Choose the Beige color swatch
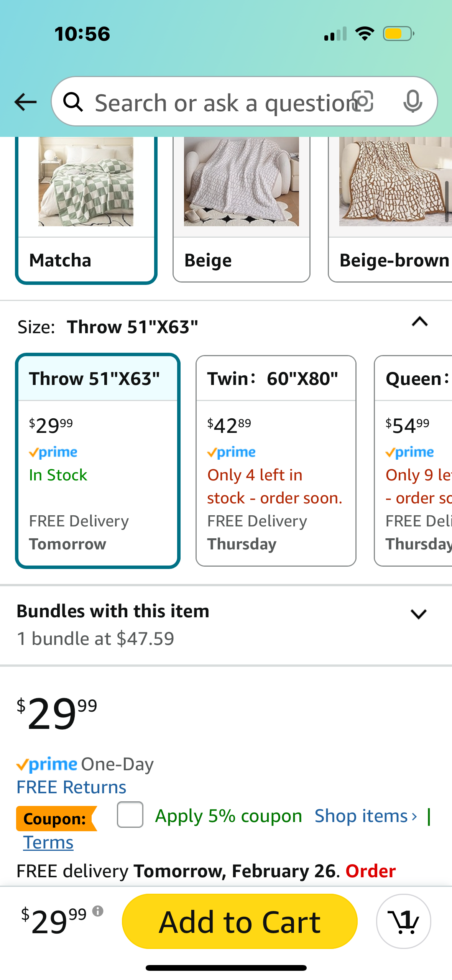 pos(242,209)
